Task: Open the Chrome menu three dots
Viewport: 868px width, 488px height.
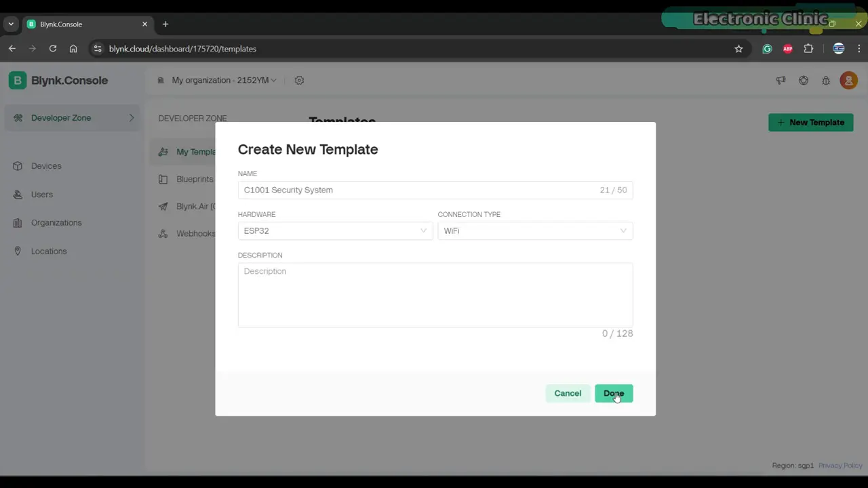Action: point(859,49)
